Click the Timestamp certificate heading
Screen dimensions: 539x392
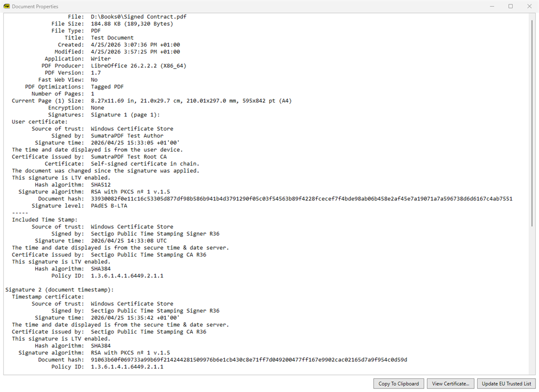(x=48, y=297)
